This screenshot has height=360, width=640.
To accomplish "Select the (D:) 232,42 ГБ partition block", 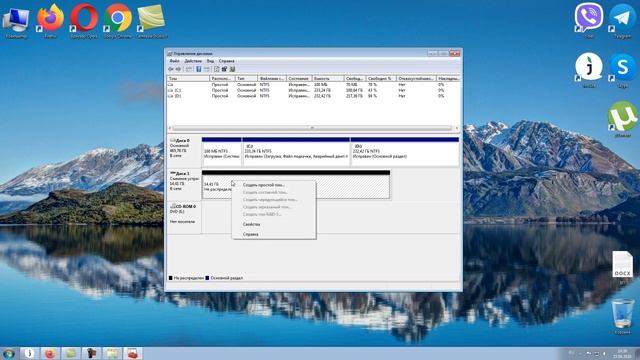I will (x=404, y=151).
